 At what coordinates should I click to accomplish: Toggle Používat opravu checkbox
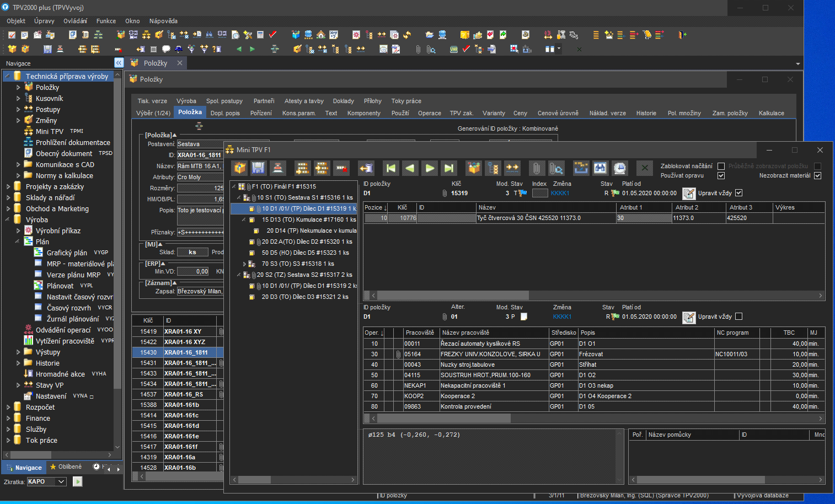721,175
